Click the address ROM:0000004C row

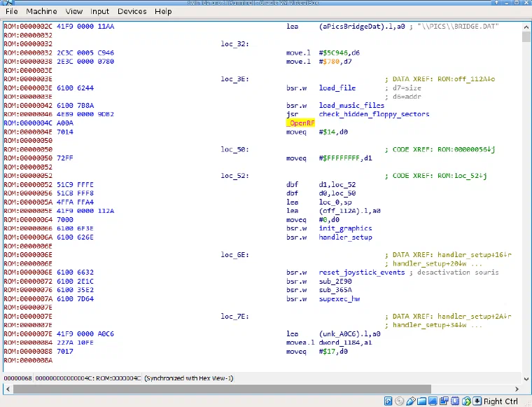pos(28,123)
